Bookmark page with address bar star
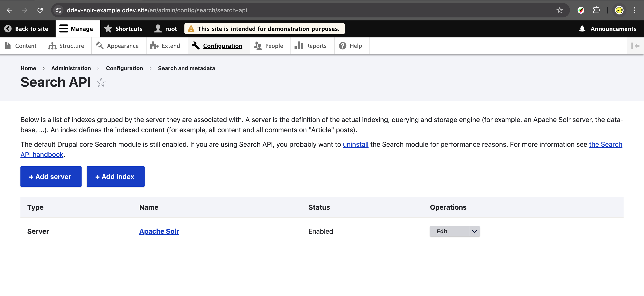The width and height of the screenshot is (644, 296). point(559,10)
